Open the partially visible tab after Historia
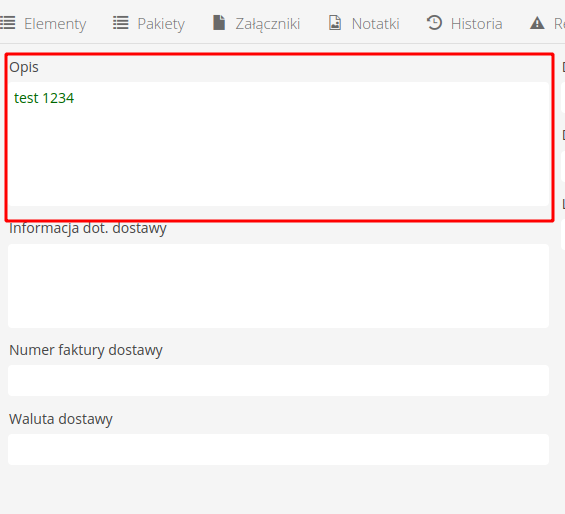Screen dimensions: 565x514 559,24
